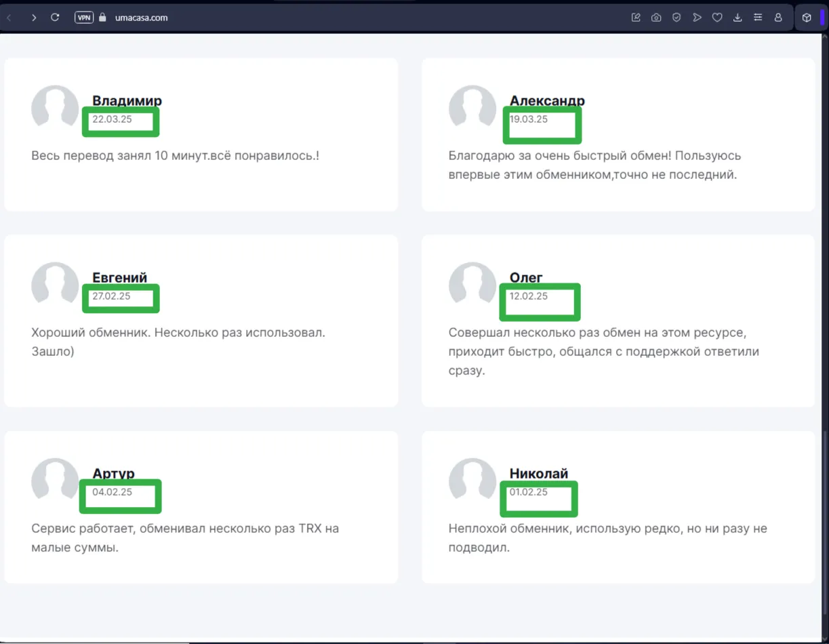
Task: Click the Александр reviewer name
Action: pos(547,101)
